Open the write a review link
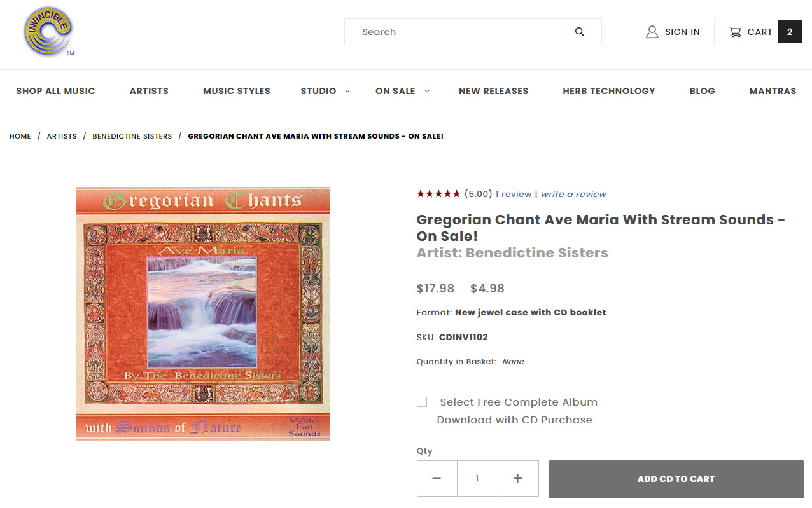812x508 pixels. pos(573,194)
